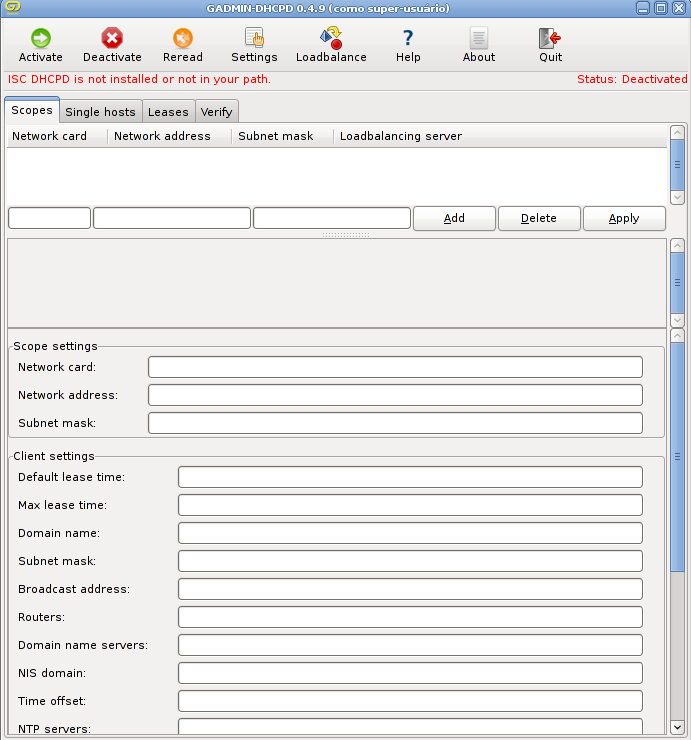Focus Scope settings Network card field

[x=395, y=367]
